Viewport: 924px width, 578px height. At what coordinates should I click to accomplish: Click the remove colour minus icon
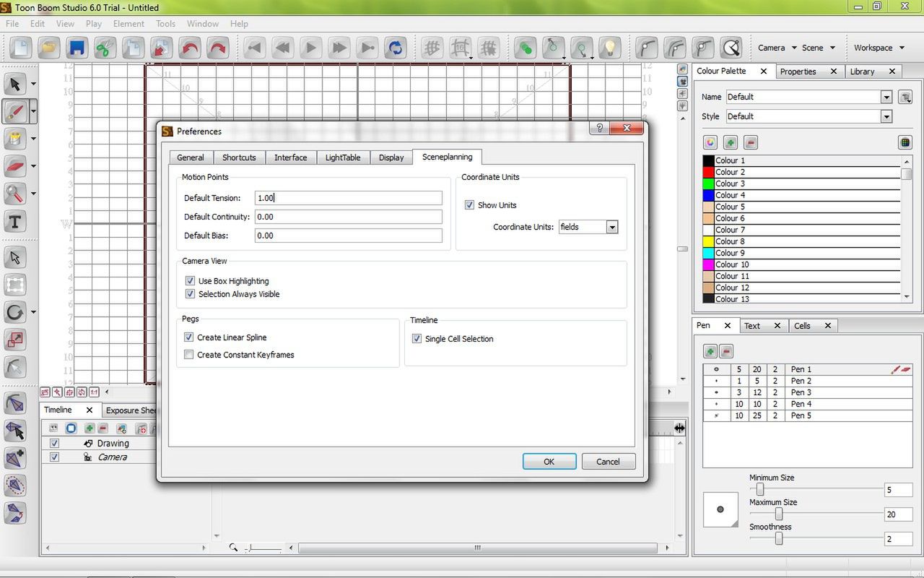point(751,142)
